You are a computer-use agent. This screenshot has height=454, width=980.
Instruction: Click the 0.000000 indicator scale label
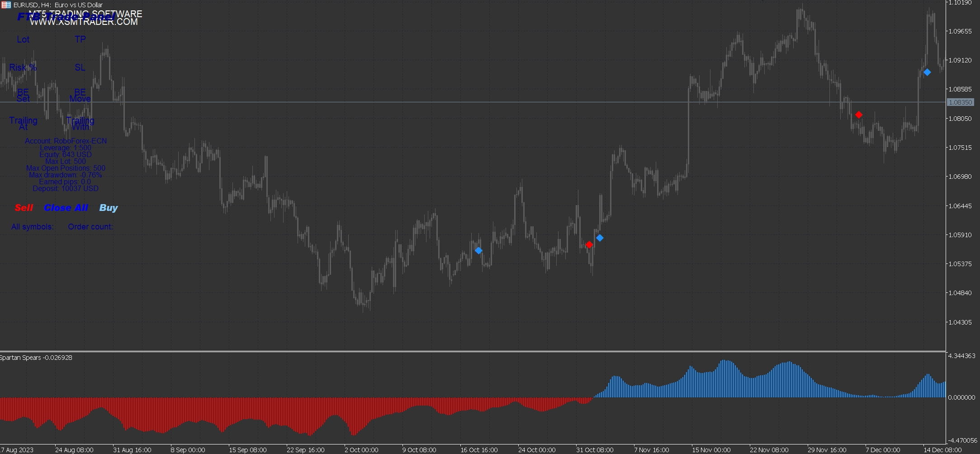[961, 397]
